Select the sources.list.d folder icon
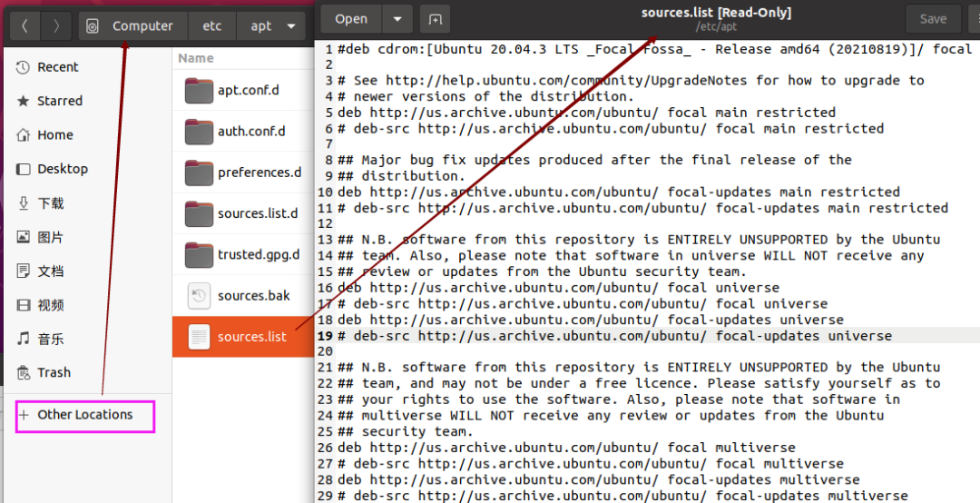 pyautogui.click(x=200, y=213)
